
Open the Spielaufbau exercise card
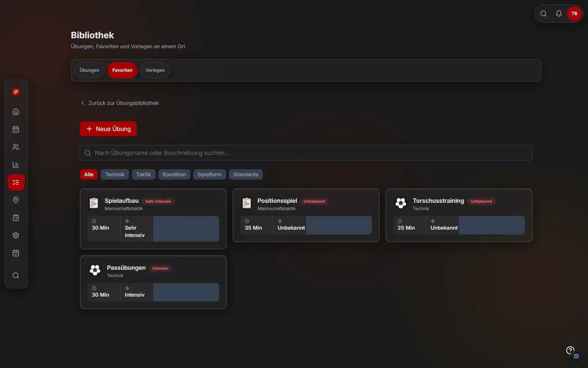click(x=153, y=219)
